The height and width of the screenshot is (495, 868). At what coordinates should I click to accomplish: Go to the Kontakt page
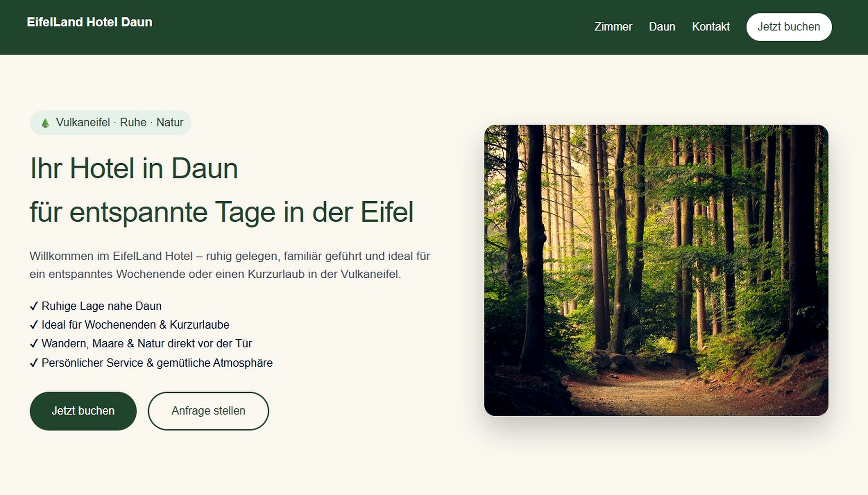tap(711, 27)
